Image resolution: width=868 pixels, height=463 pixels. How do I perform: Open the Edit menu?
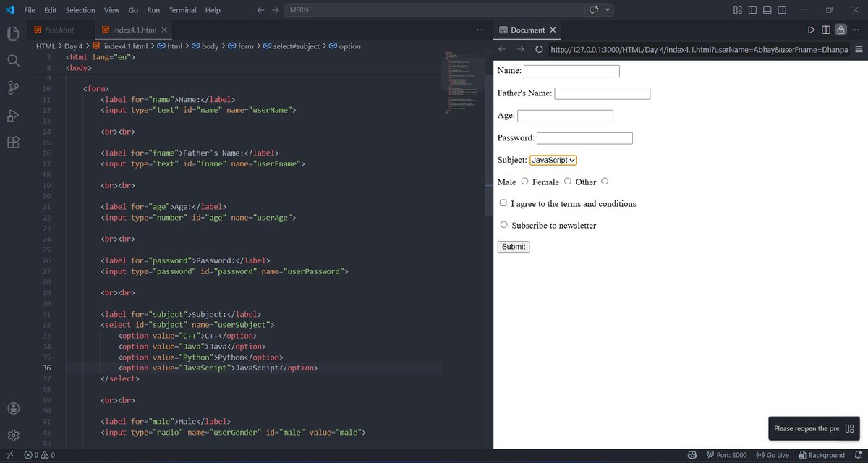pos(50,10)
